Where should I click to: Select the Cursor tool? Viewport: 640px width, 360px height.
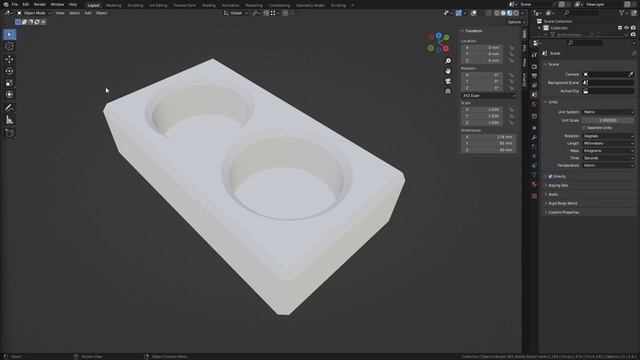[x=9, y=47]
